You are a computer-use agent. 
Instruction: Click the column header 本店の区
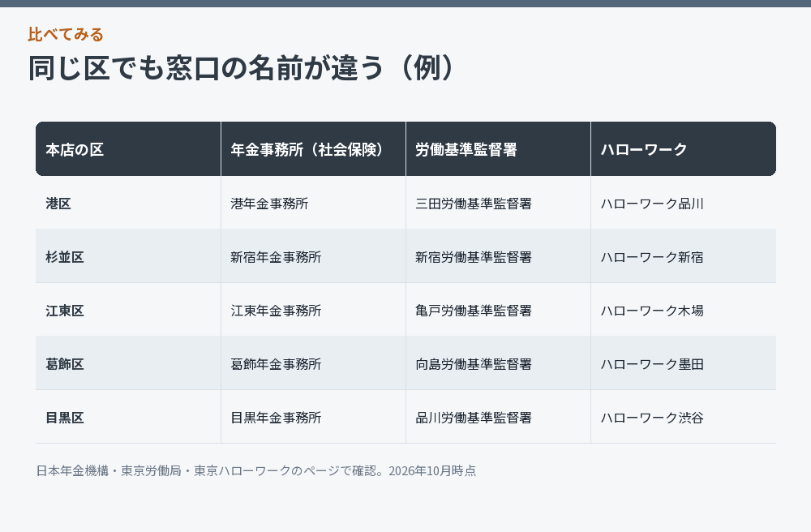(128, 149)
